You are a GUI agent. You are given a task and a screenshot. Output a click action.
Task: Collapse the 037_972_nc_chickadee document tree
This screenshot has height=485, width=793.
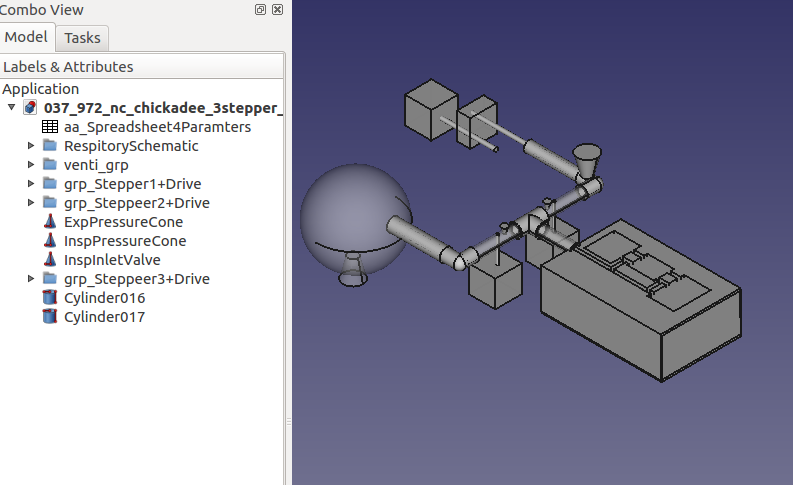pos(11,108)
